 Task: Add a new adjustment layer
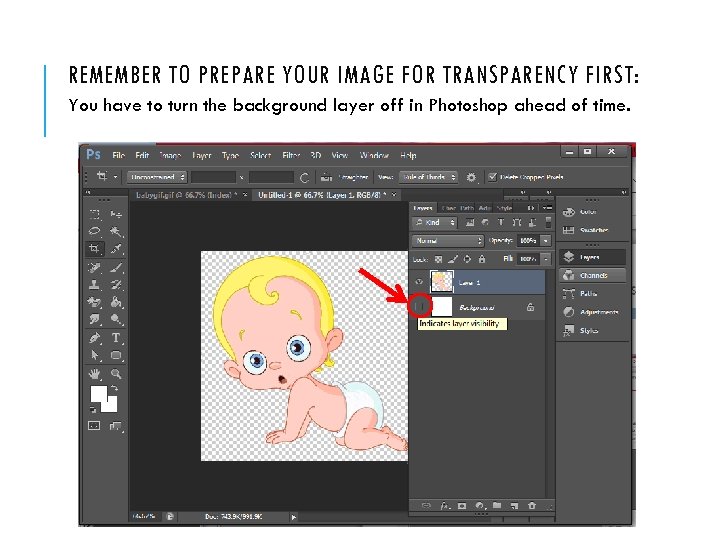[479, 506]
